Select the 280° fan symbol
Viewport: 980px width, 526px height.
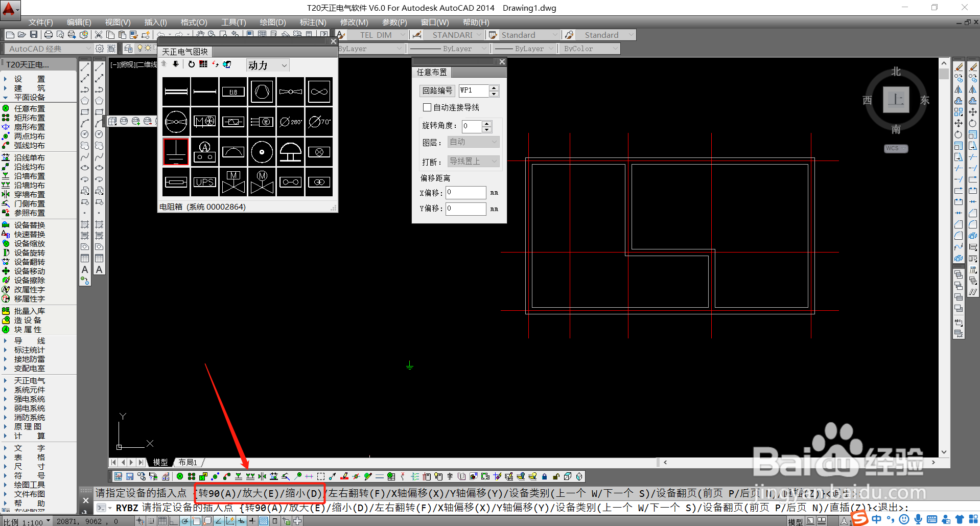291,122
